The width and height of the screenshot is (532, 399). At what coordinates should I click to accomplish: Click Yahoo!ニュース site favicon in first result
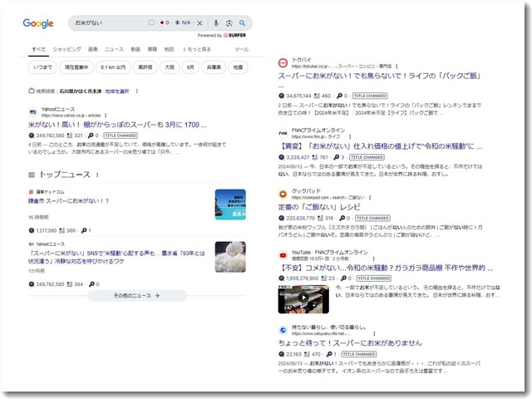point(33,112)
